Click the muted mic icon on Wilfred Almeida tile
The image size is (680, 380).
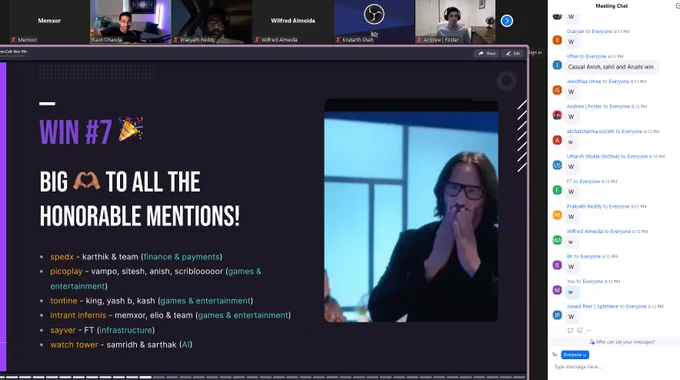click(257, 39)
